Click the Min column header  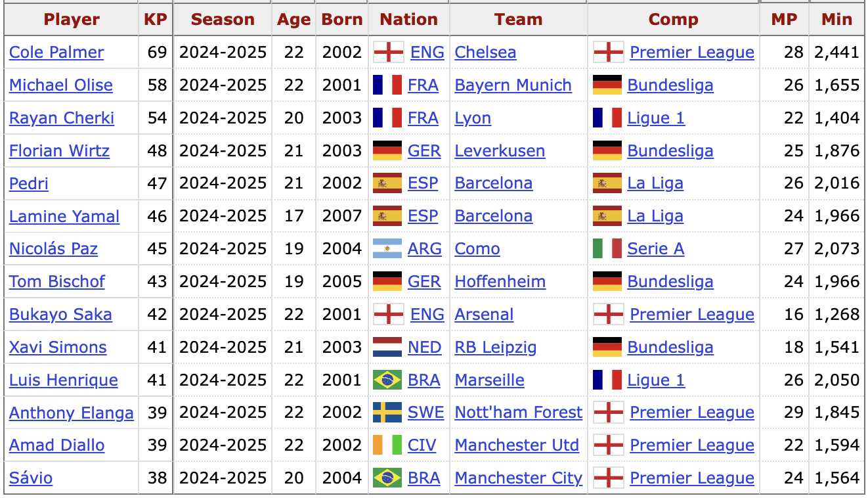tap(836, 20)
